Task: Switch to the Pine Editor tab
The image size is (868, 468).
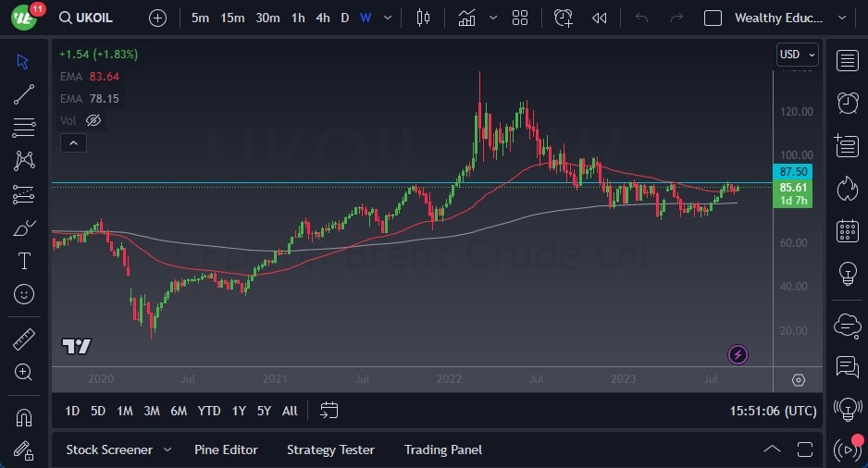Action: click(x=226, y=450)
